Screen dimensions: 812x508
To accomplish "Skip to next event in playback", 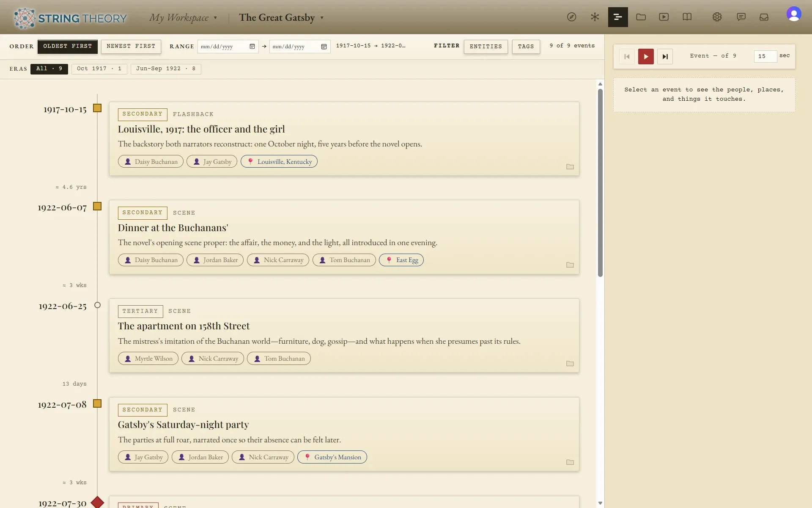I will 665,56.
